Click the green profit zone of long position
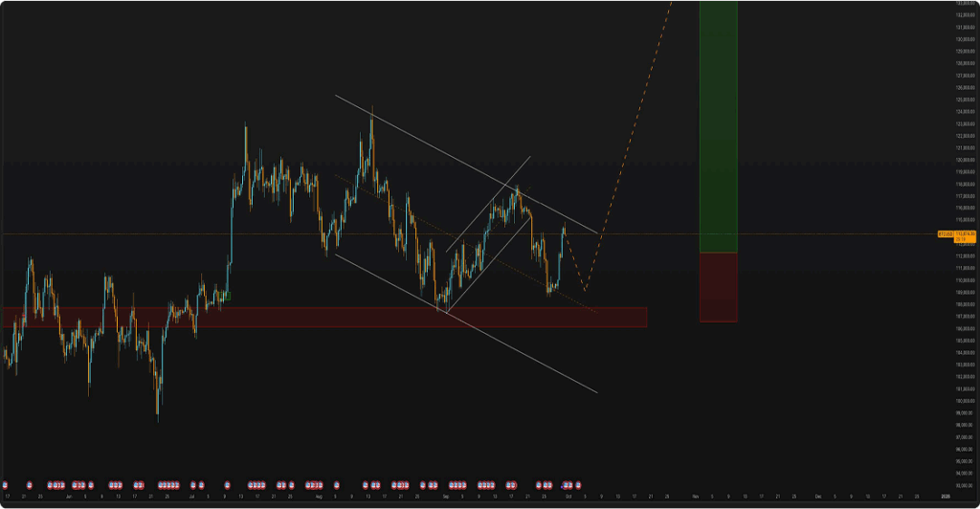 coord(718,124)
